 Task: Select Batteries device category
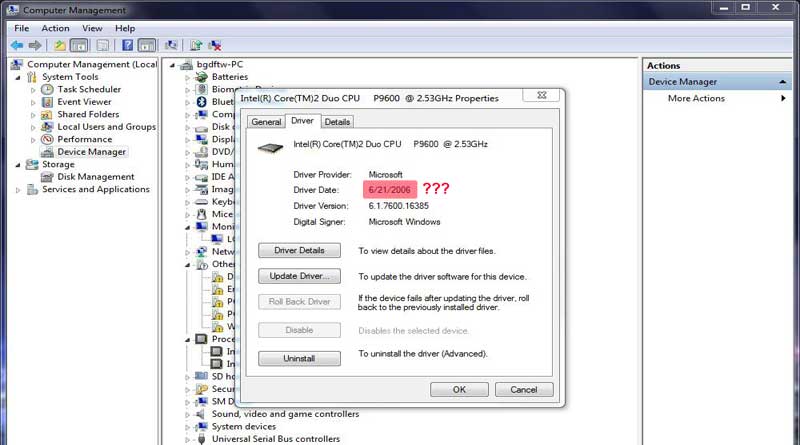230,77
